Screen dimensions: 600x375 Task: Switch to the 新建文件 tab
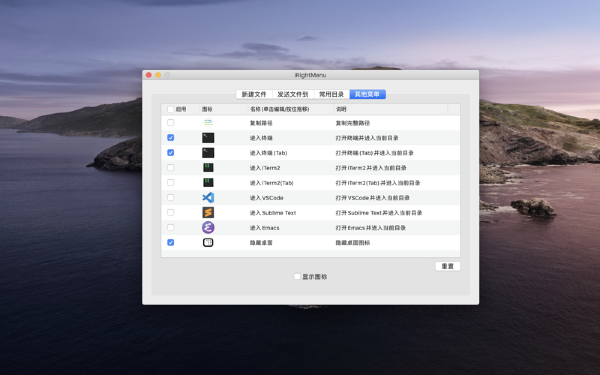point(254,94)
